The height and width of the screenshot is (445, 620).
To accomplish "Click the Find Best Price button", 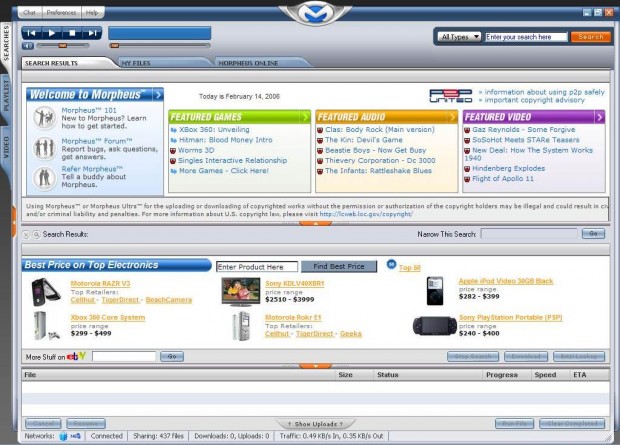I will coord(339,267).
